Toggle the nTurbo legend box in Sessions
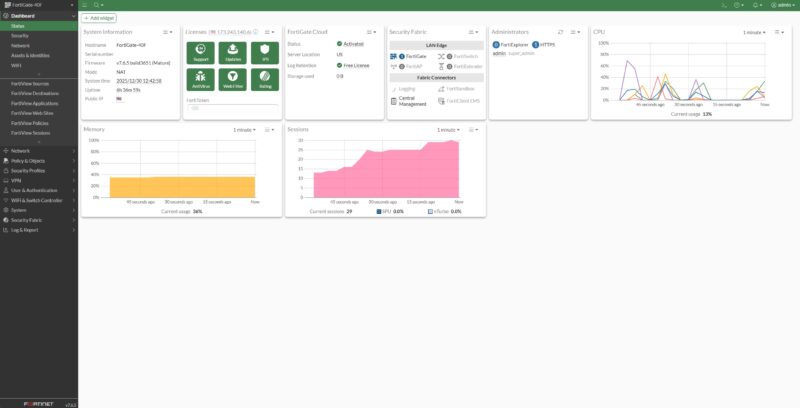 pos(430,211)
